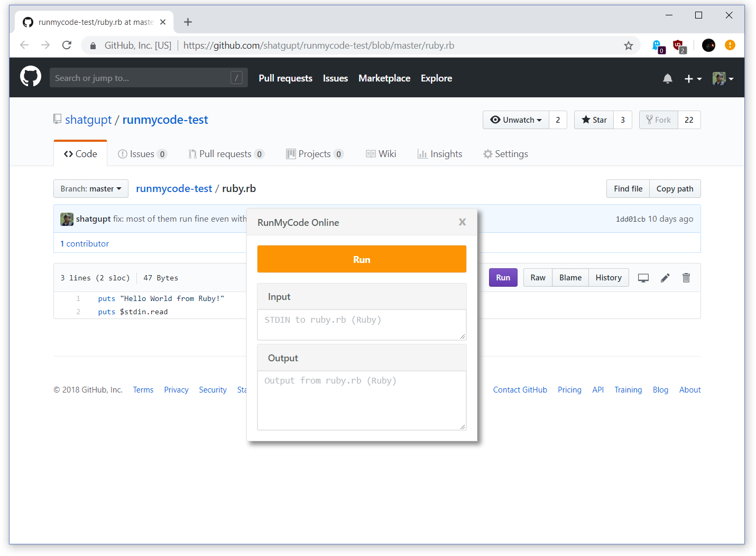
Task: View the Raw file
Action: tap(538, 278)
